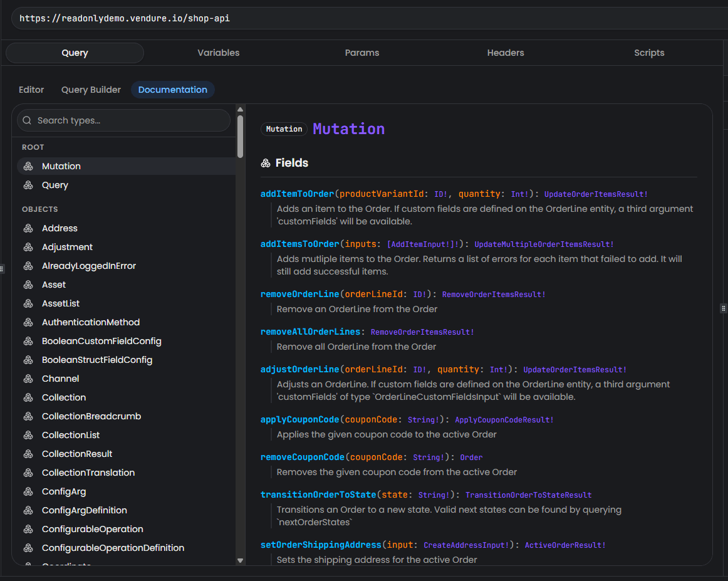Click the icon beside ConfigurableOperationDefinition
The image size is (728, 581).
pos(28,548)
